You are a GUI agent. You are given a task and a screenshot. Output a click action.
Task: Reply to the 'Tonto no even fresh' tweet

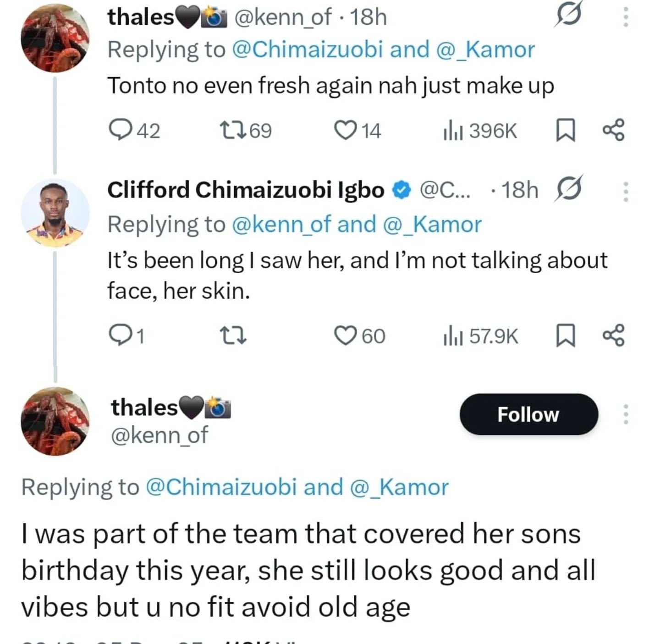coord(120,130)
